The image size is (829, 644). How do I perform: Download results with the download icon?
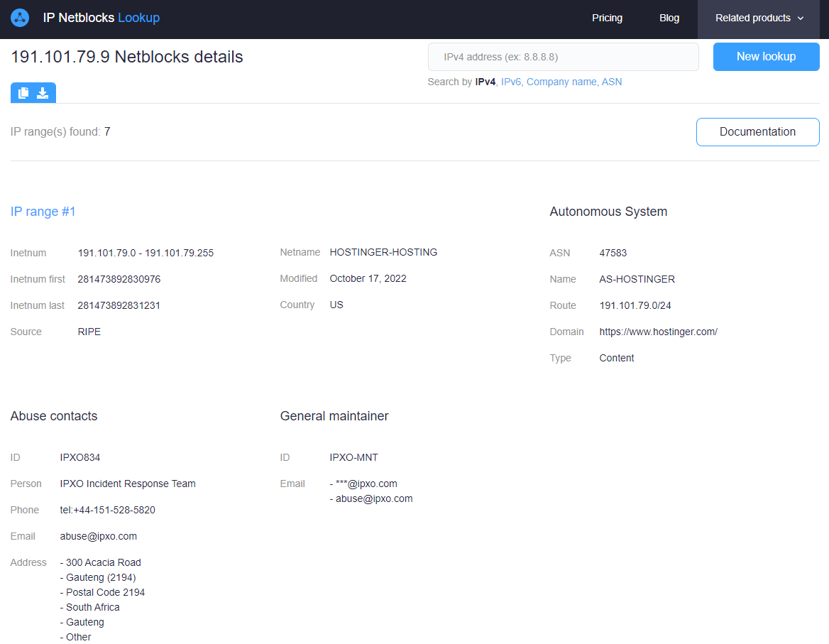coord(43,93)
